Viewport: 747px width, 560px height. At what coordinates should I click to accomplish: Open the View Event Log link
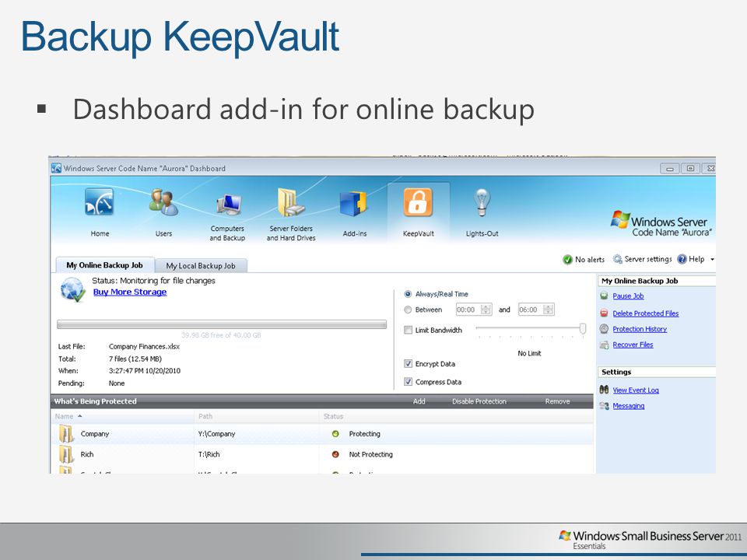[x=636, y=390]
